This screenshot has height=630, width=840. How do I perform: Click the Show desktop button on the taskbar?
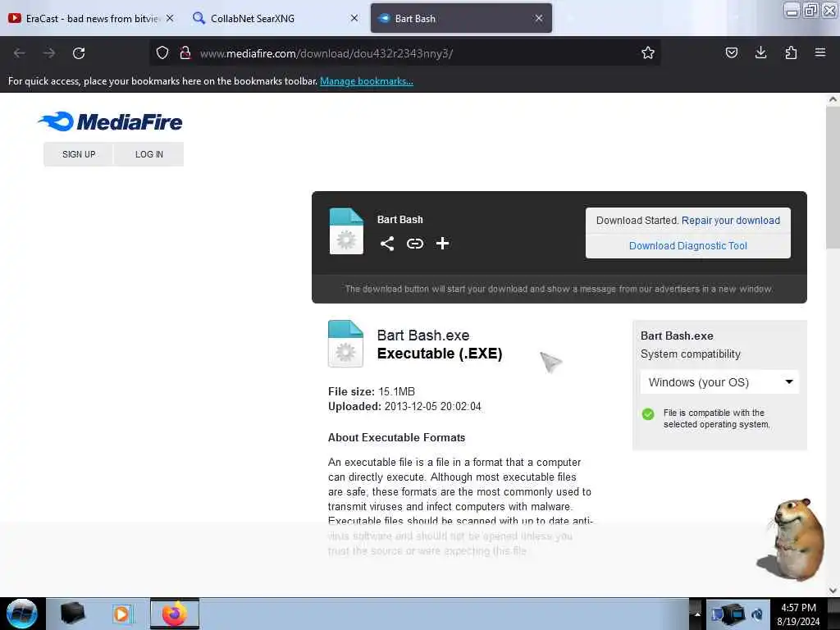833,614
